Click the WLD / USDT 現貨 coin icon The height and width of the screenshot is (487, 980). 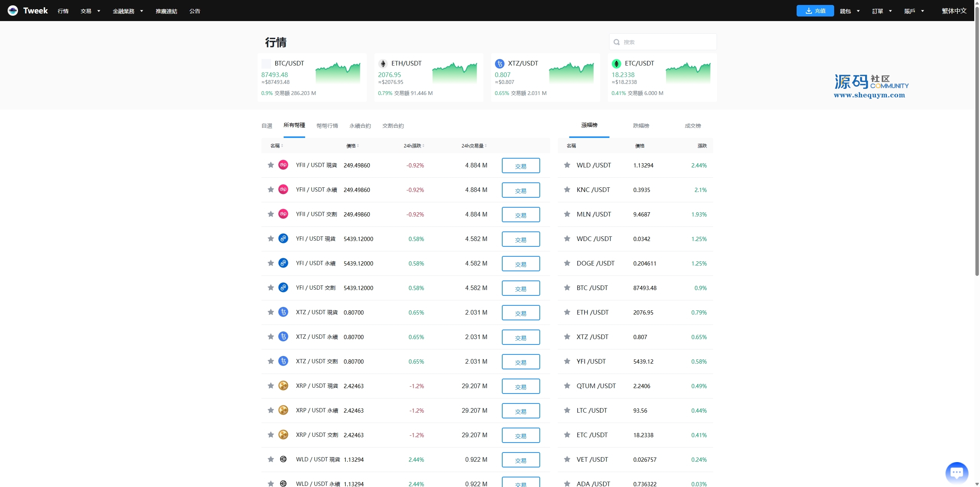click(283, 459)
